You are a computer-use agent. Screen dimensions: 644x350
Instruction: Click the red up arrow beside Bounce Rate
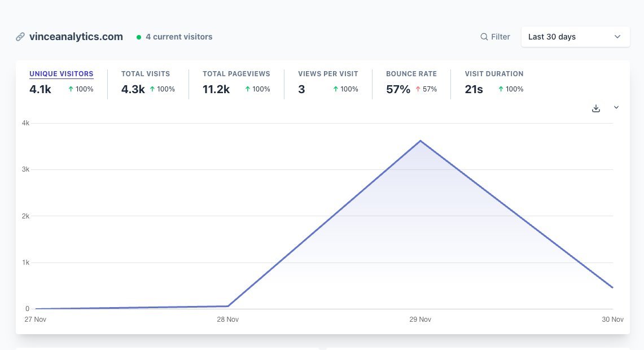(418, 89)
